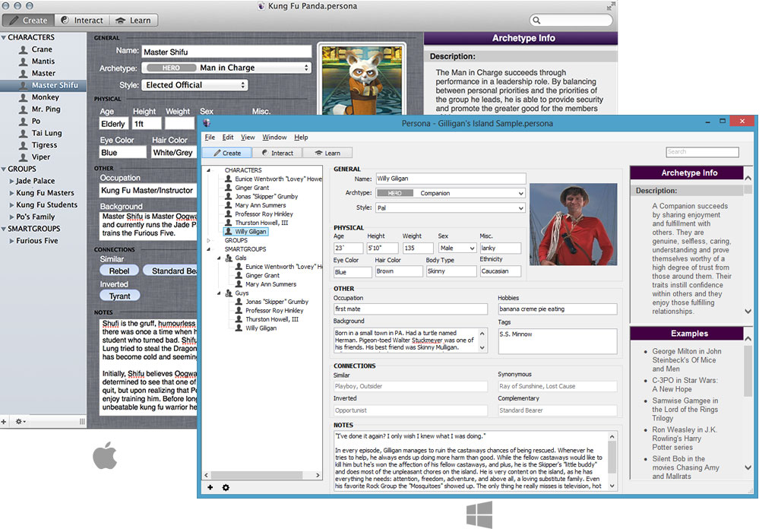Open the Learn tab in Kung Fu Panda window

(x=134, y=21)
